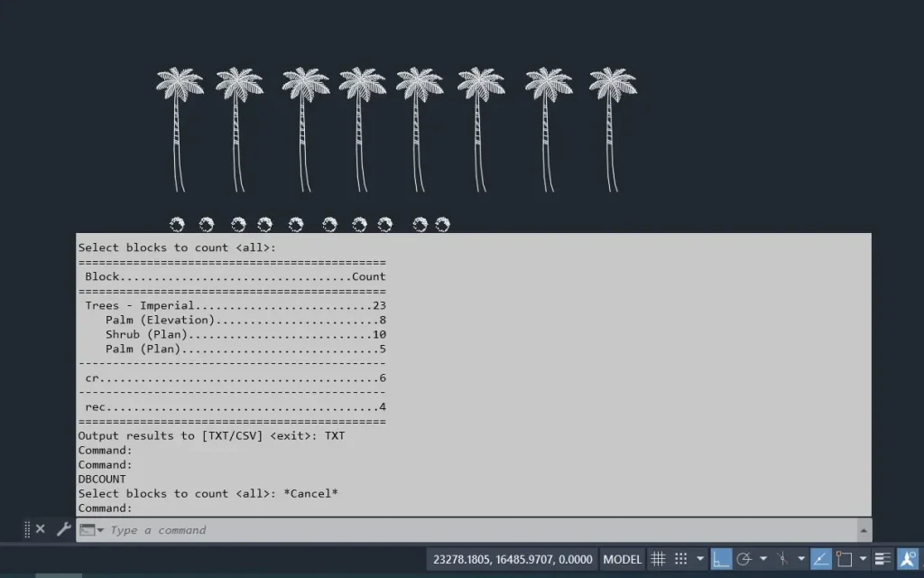Toggle object snap tracking icon
Viewport: 924px width, 578px height.
click(x=821, y=558)
